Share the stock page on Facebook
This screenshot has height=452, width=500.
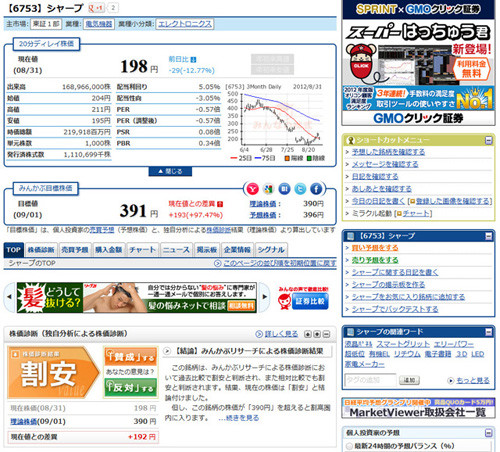[316, 189]
